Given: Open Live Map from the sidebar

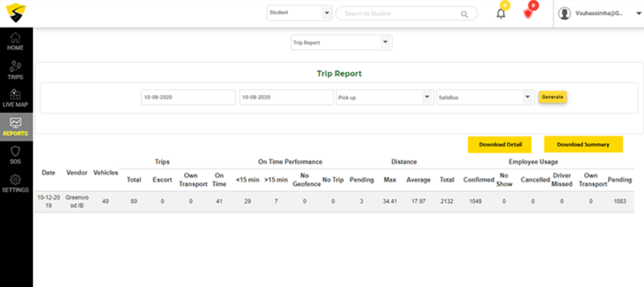Looking at the screenshot, I should (x=15, y=98).
